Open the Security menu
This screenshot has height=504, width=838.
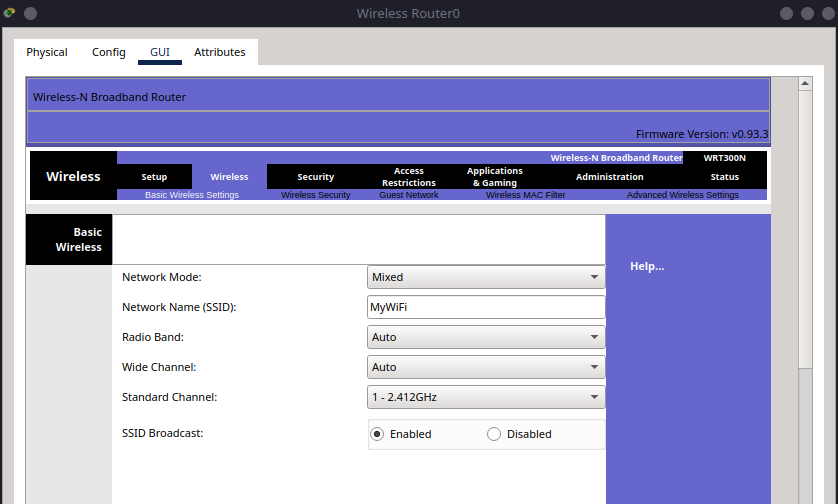click(x=315, y=177)
